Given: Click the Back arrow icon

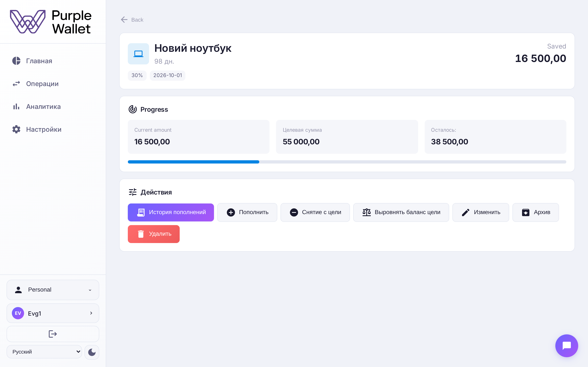Looking at the screenshot, I should click(124, 20).
